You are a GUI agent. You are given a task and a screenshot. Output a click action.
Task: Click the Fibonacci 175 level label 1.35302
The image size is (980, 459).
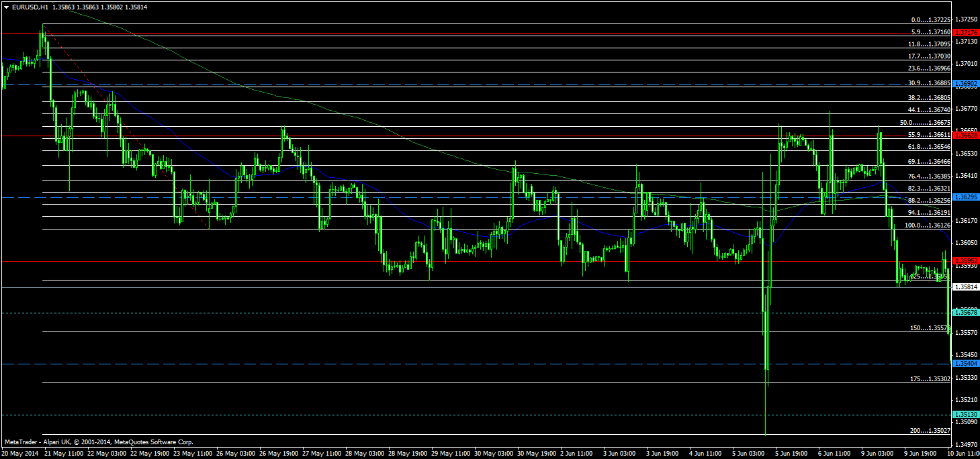click(930, 379)
